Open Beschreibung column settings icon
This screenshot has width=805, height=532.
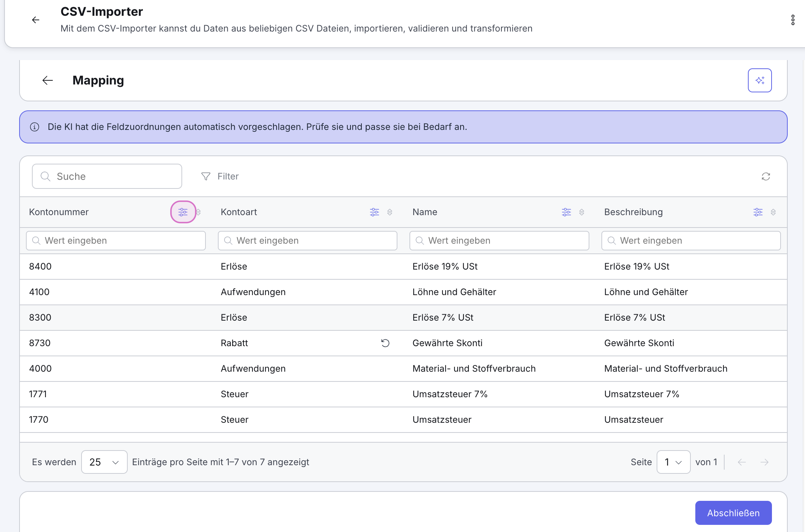[x=758, y=212]
